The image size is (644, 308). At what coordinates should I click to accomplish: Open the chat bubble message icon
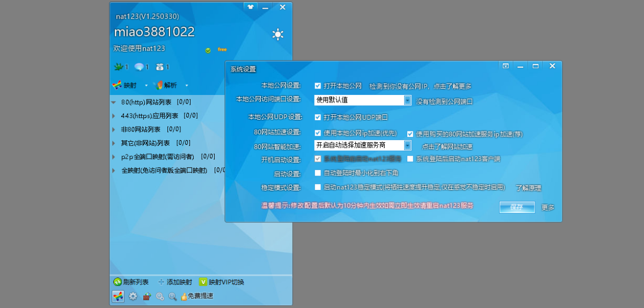coord(139,67)
